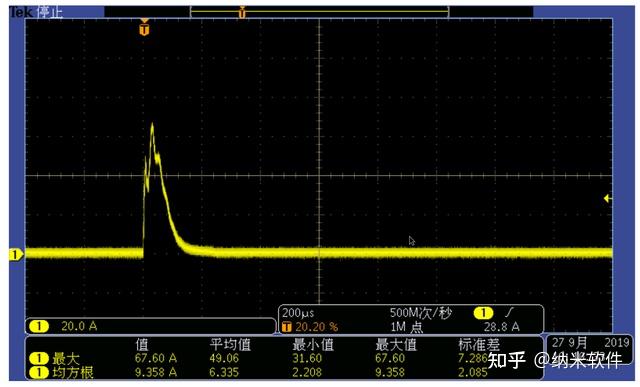Select the 2.085 standard deviation value

tap(473, 372)
